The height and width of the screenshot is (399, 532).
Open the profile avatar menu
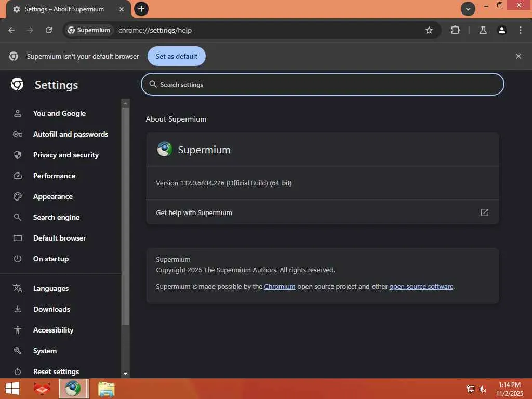501,30
